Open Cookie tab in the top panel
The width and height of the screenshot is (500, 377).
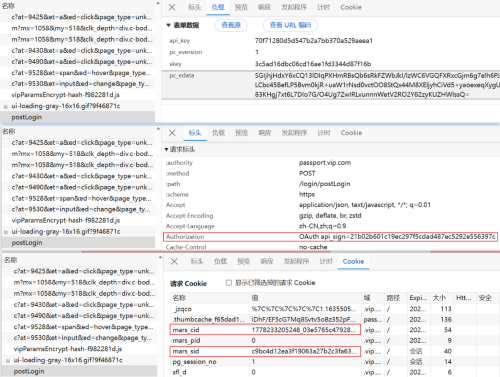351,7
